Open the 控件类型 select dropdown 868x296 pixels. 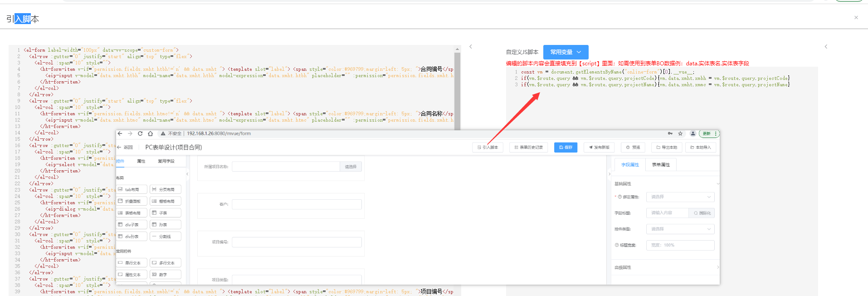[680, 229]
